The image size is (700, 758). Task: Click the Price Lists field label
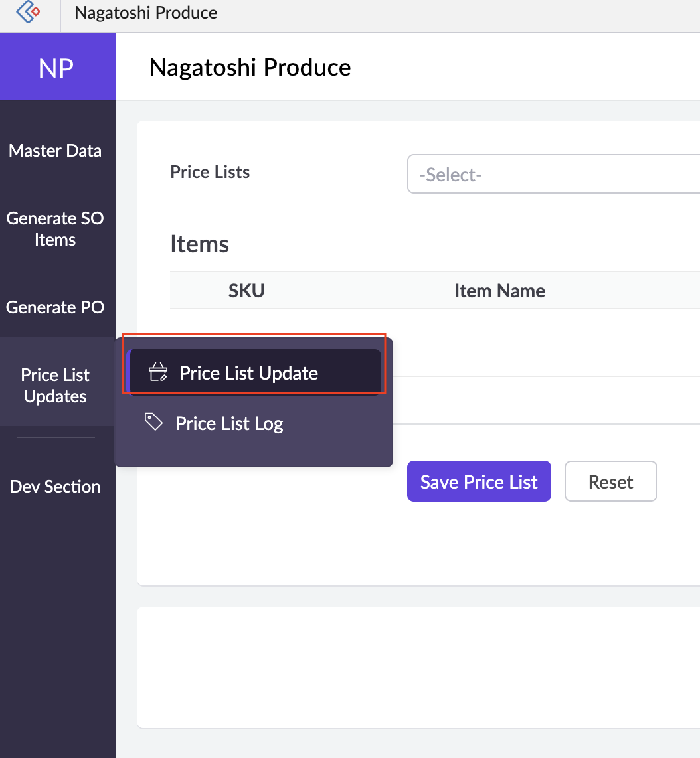click(210, 172)
